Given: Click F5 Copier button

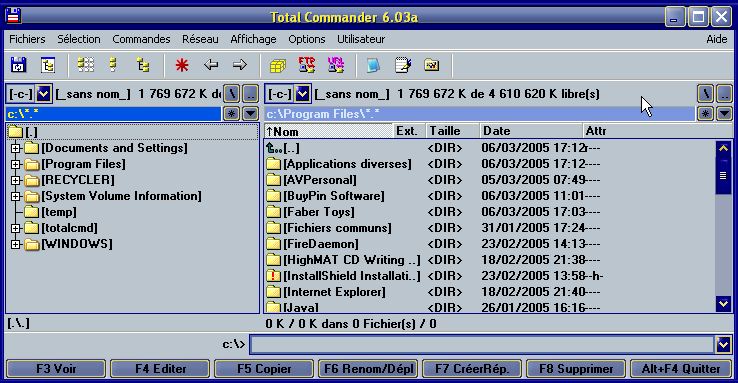Looking at the screenshot, I should pos(264,368).
